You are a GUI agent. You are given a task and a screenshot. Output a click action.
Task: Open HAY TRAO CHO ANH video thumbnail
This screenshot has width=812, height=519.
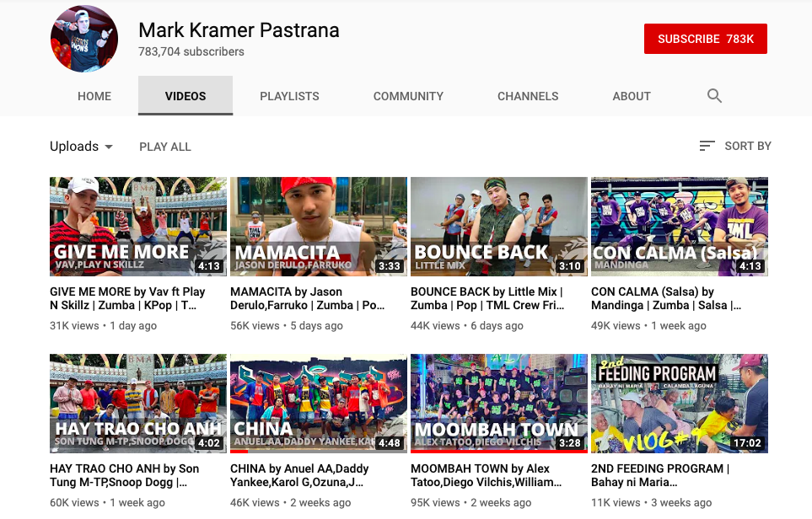coord(138,404)
